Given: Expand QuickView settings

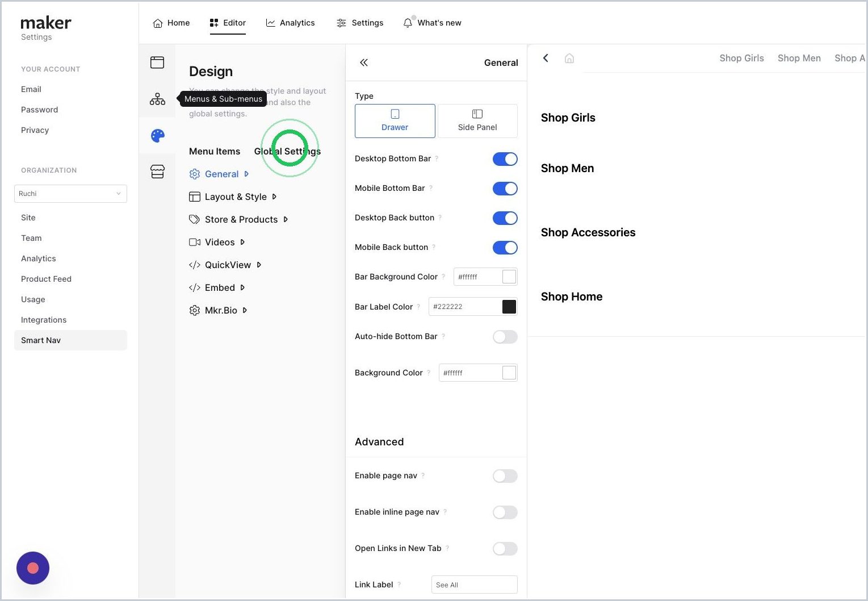Looking at the screenshot, I should pyautogui.click(x=225, y=265).
